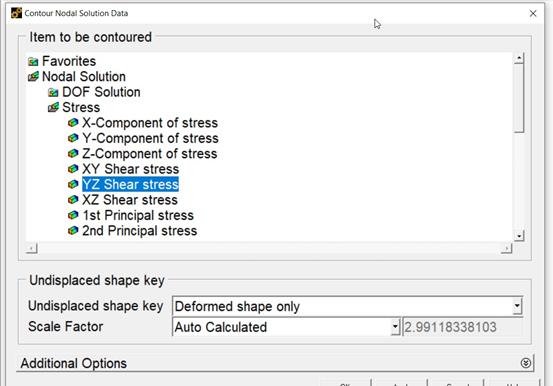
Task: Pick the XY Shear stress icon
Action: tap(73, 169)
